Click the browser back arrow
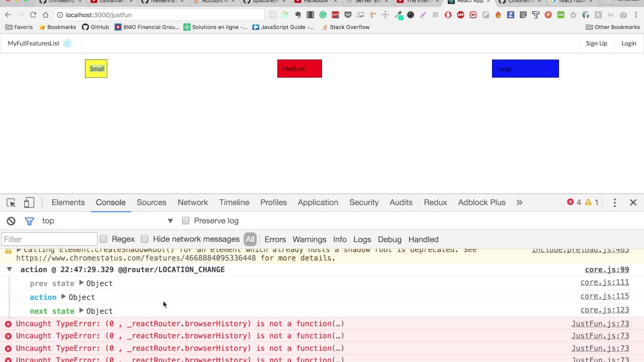The width and height of the screenshot is (644, 362). [8, 15]
